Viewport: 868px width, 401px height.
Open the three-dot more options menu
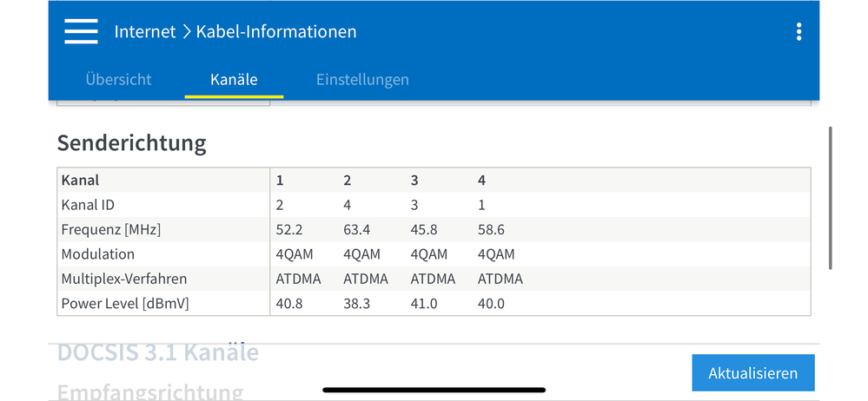[x=798, y=32]
